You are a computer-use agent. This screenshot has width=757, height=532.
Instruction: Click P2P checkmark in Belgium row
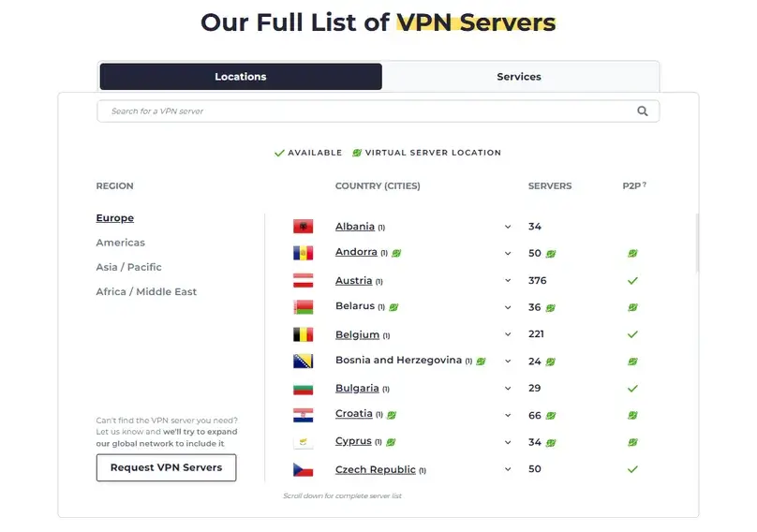pos(632,334)
